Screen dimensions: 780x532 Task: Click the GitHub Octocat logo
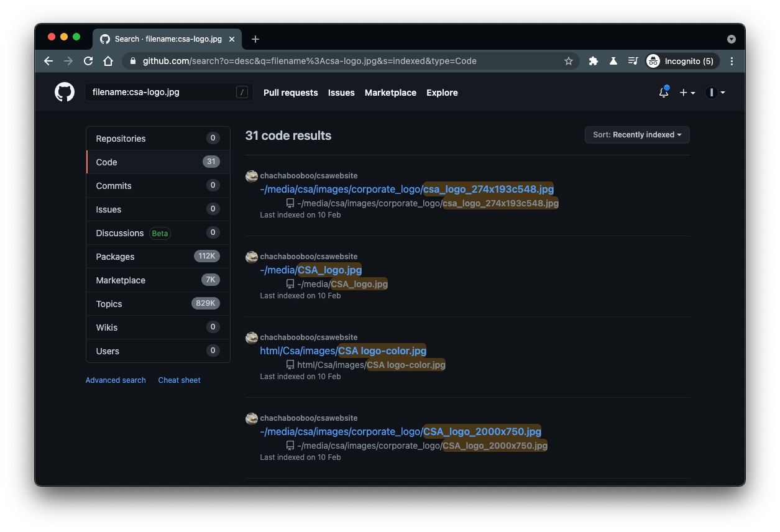coord(65,92)
